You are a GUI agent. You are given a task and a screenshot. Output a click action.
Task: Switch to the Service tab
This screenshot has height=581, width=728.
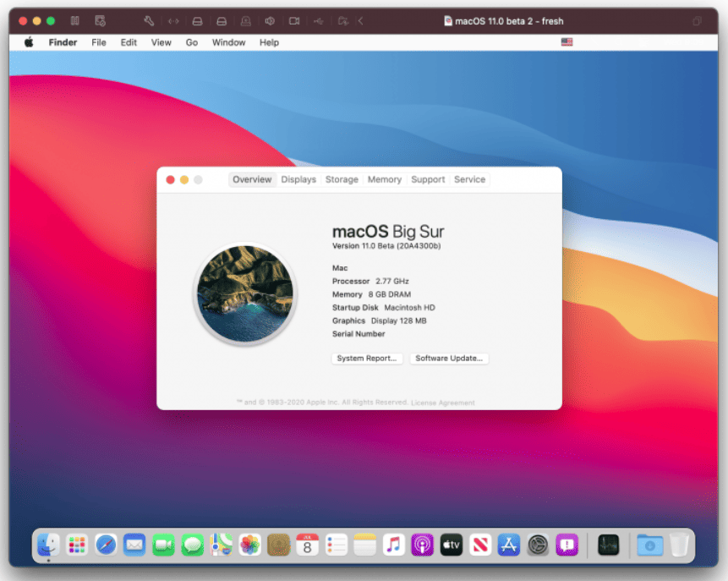(x=469, y=179)
